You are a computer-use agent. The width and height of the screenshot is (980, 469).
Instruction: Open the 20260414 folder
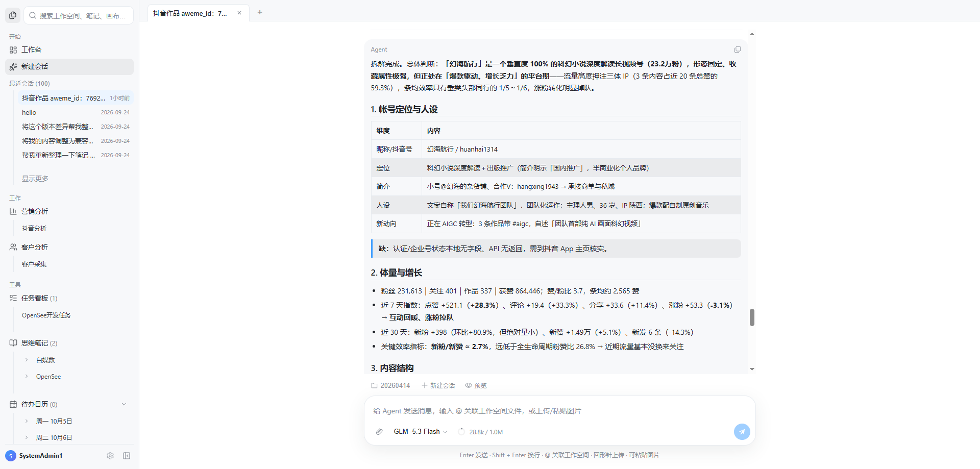click(390, 385)
